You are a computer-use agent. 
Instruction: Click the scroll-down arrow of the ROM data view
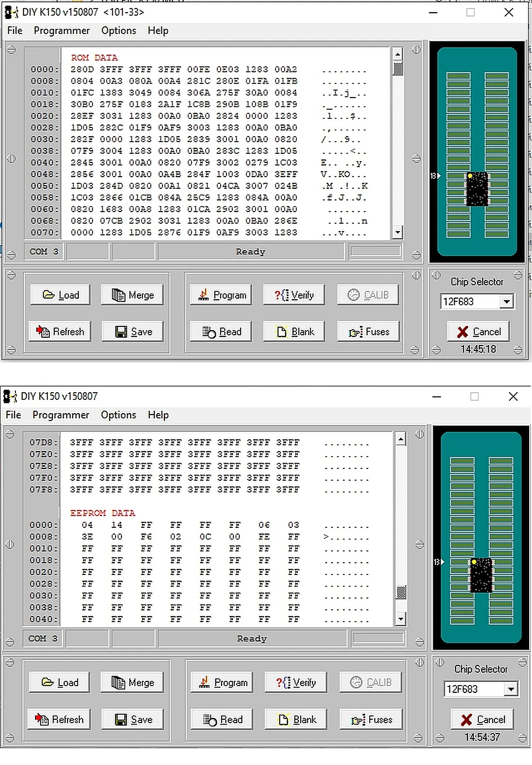click(397, 232)
